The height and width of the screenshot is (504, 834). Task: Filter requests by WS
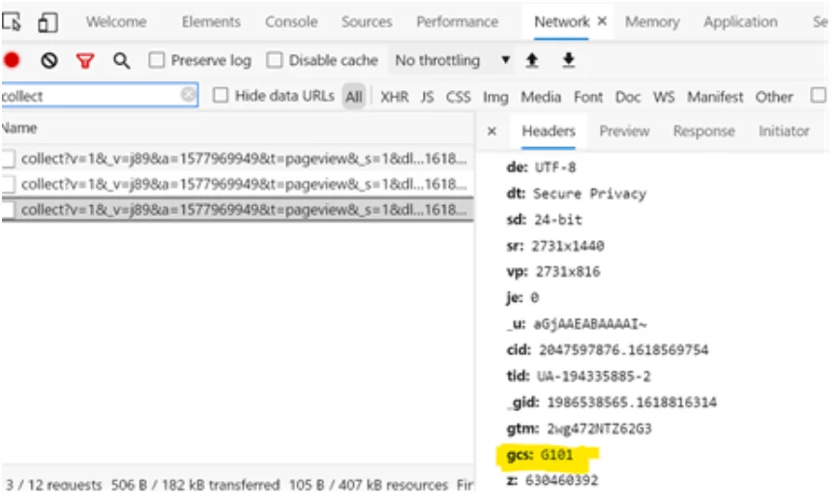(x=664, y=97)
